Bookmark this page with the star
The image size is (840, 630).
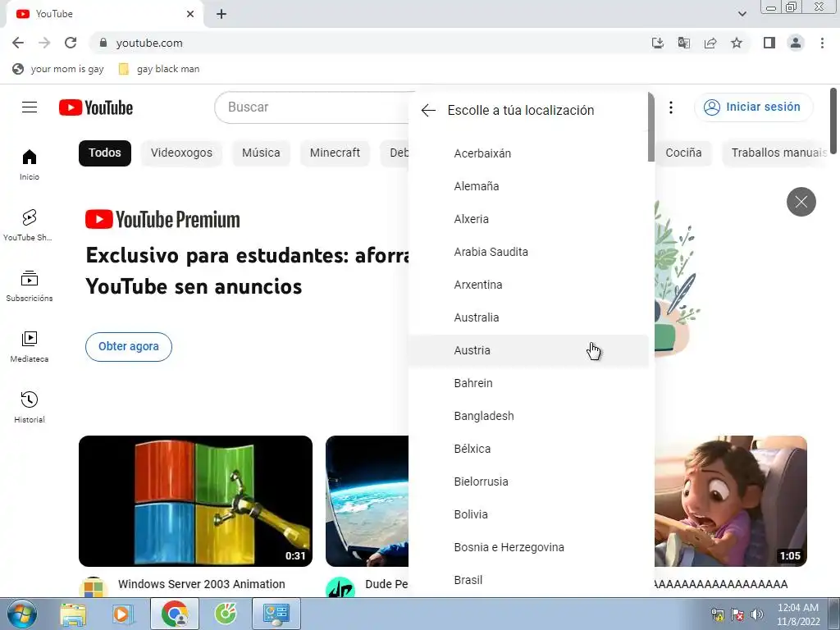pos(737,43)
